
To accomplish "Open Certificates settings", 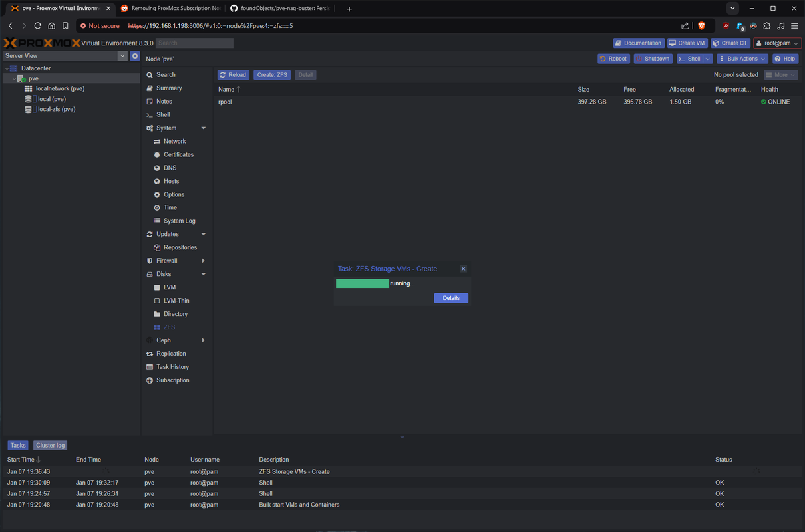I will click(178, 154).
